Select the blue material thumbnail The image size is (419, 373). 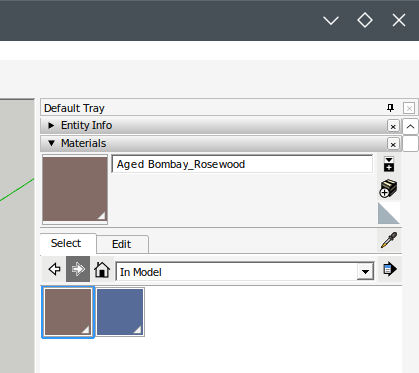120,312
